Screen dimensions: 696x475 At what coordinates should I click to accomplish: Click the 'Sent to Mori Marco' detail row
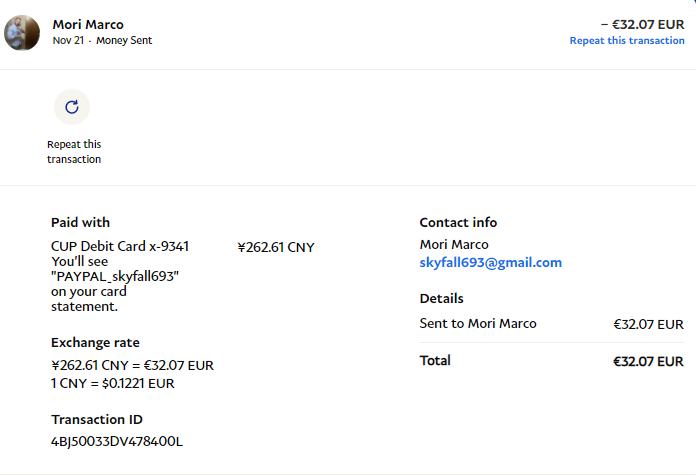(478, 324)
